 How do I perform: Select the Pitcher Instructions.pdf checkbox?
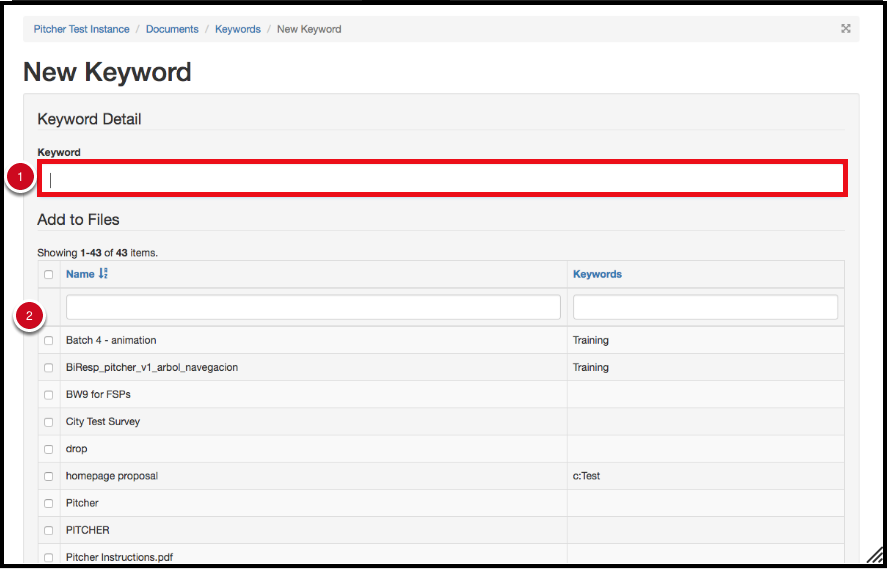[x=48, y=558]
